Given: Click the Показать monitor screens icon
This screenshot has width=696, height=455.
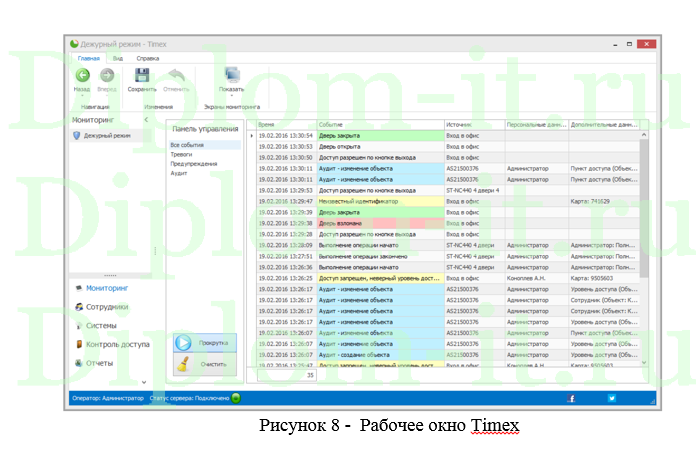Looking at the screenshot, I should click(x=231, y=76).
